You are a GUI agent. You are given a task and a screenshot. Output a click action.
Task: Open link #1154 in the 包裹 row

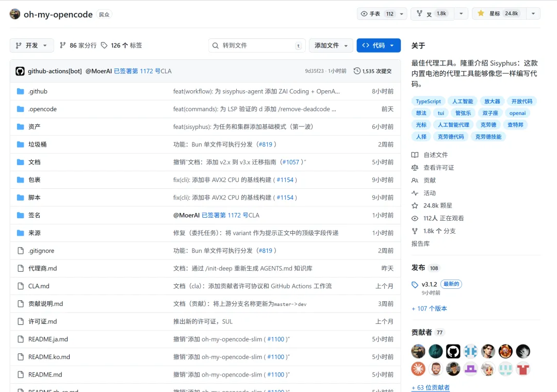[x=285, y=180]
